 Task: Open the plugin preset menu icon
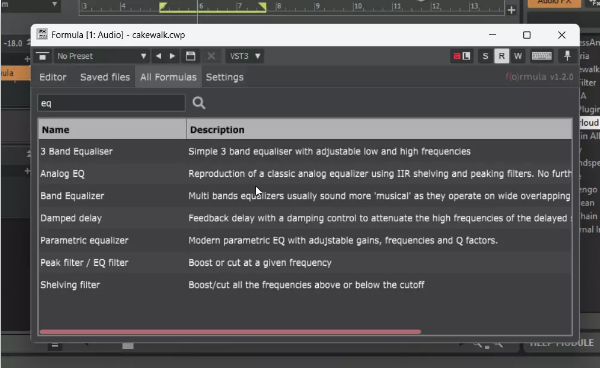click(x=42, y=56)
